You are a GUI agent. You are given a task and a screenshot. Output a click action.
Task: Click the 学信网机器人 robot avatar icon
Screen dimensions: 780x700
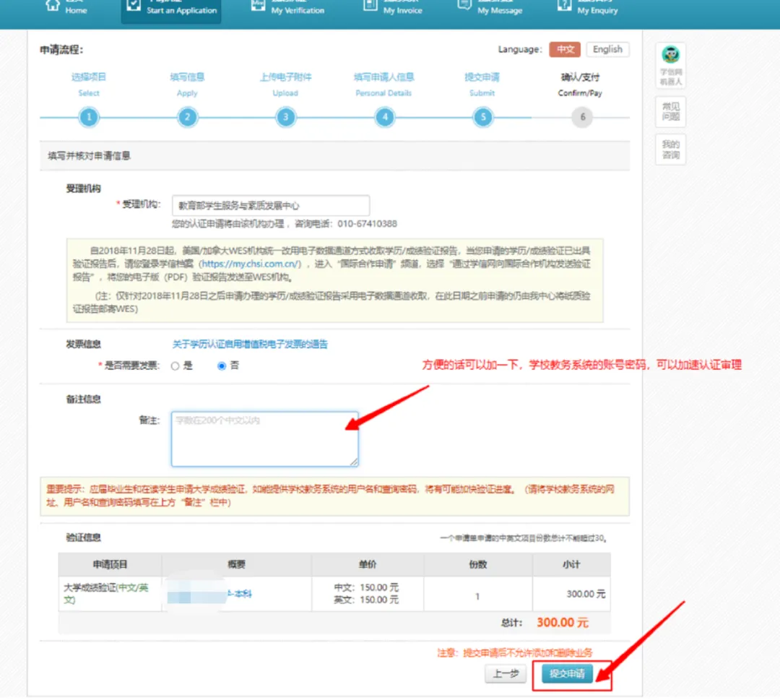pos(671,56)
